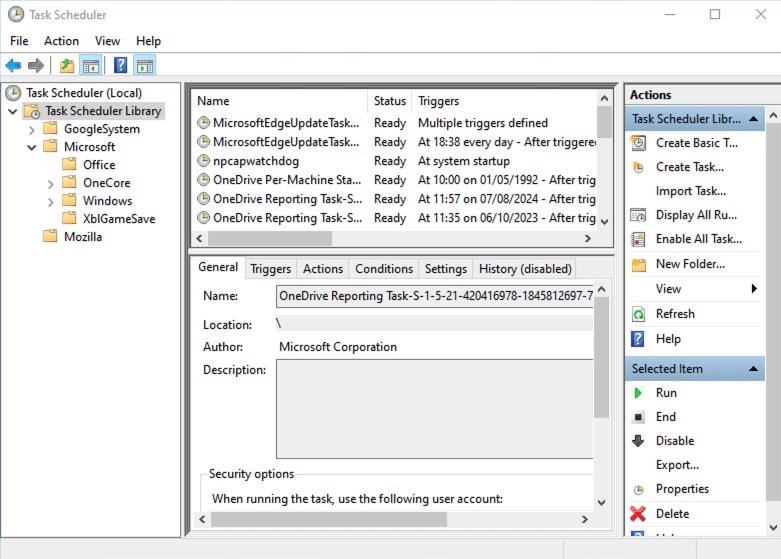Click the Mozilla folder icon
Screen dimensions: 781x559
tap(50, 236)
